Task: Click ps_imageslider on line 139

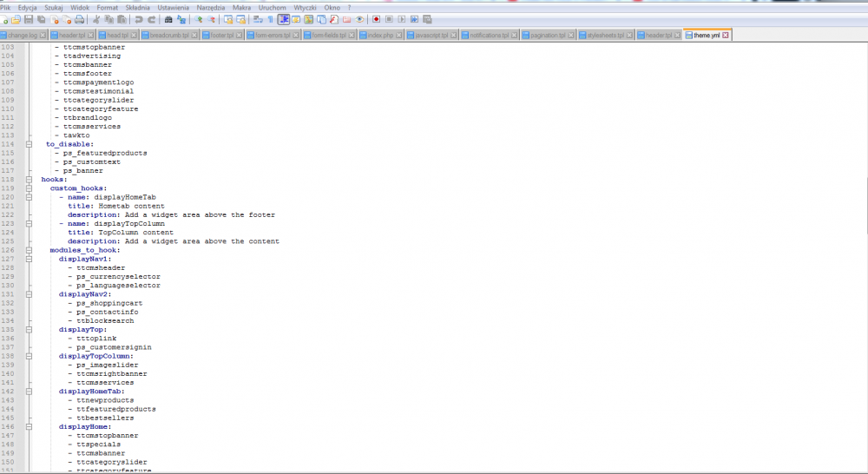Action: (108, 365)
